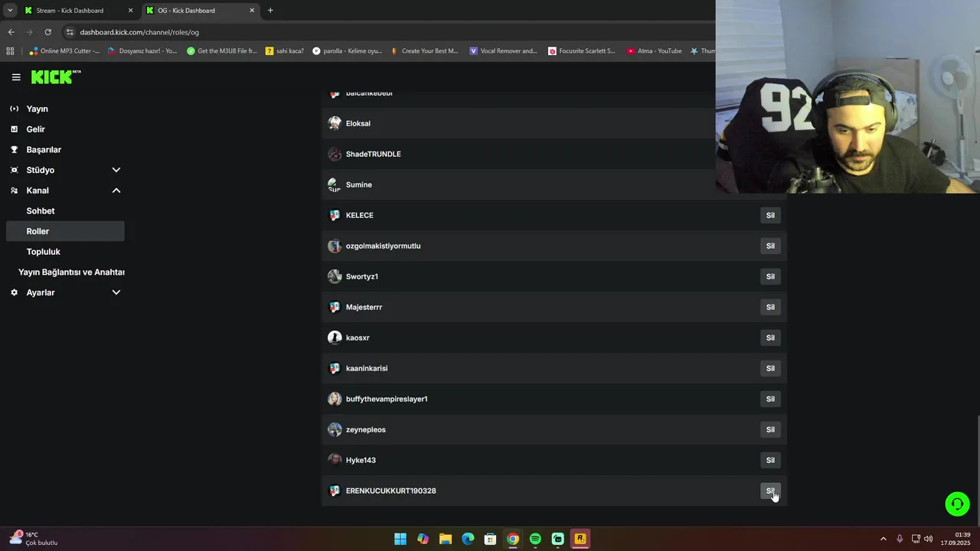Click the Yayın broadcast icon
This screenshot has width=980, height=551.
point(14,109)
